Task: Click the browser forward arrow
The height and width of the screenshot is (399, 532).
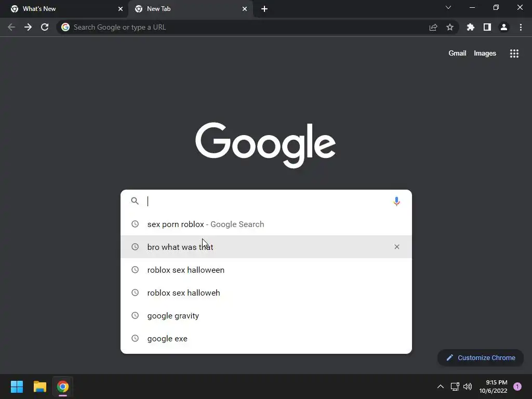Action: [x=28, y=27]
